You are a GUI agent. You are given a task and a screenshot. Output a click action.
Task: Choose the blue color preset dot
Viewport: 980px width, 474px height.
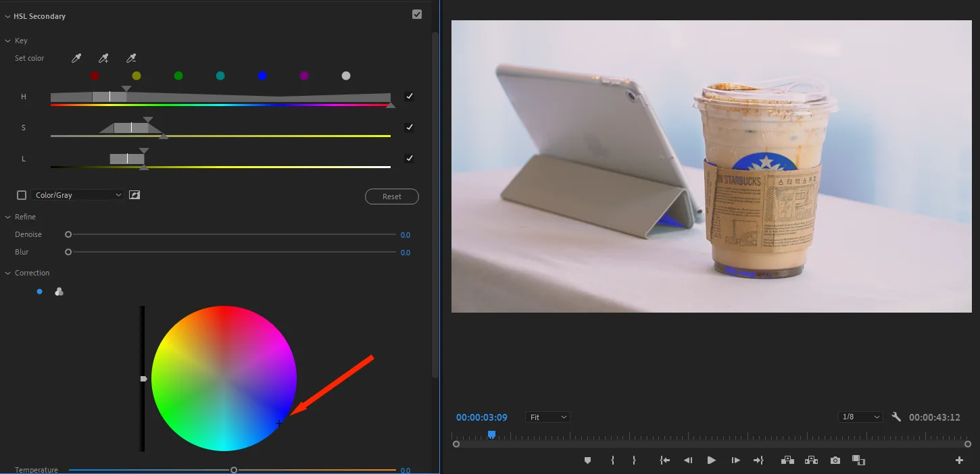(x=262, y=76)
